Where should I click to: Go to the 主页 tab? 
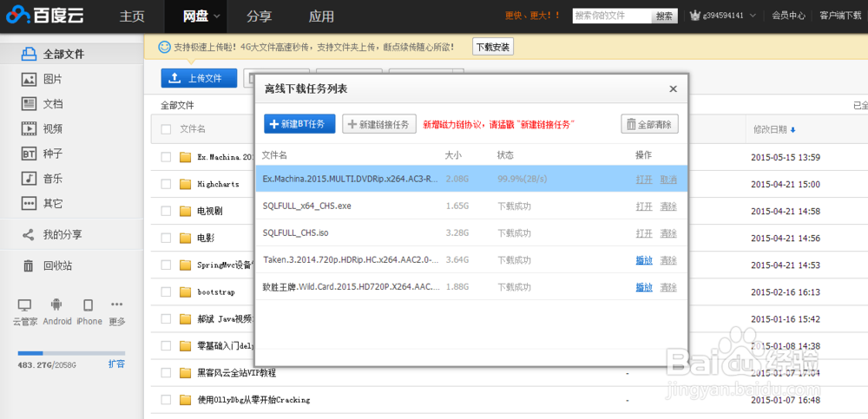(132, 16)
